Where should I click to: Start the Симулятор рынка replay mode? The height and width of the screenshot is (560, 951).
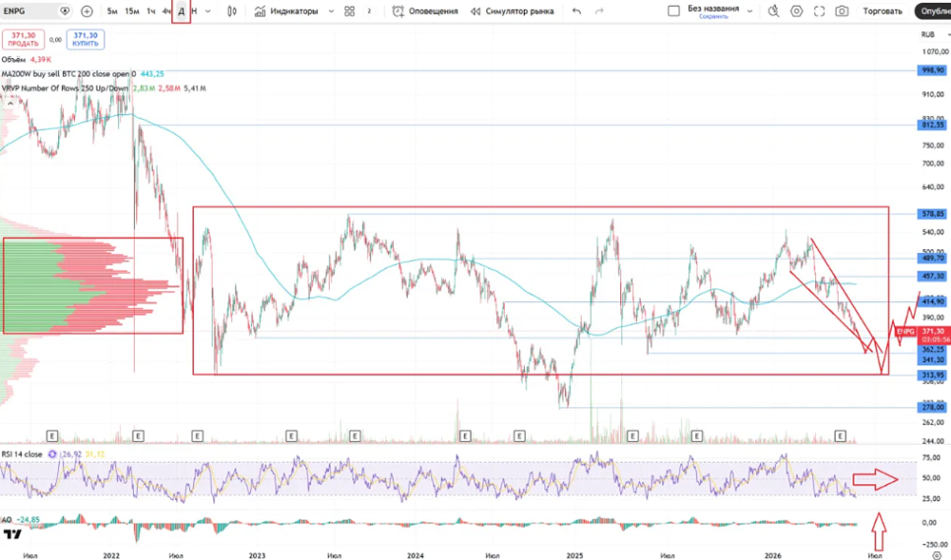[x=512, y=10]
